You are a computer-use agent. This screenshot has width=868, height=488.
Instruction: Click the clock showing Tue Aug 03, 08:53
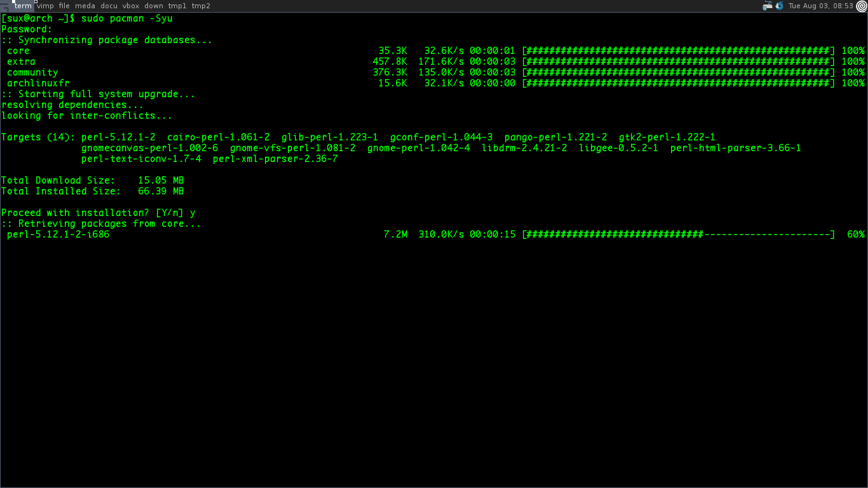[820, 6]
